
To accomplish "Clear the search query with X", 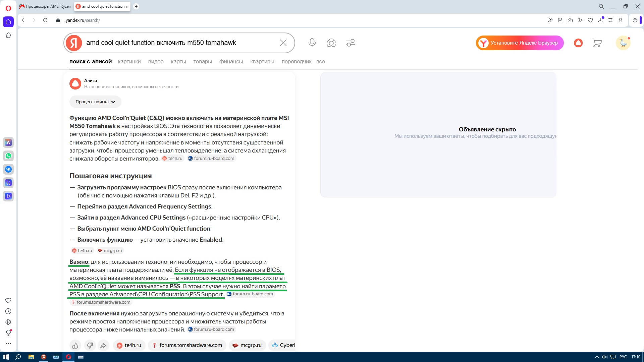I will [x=283, y=43].
